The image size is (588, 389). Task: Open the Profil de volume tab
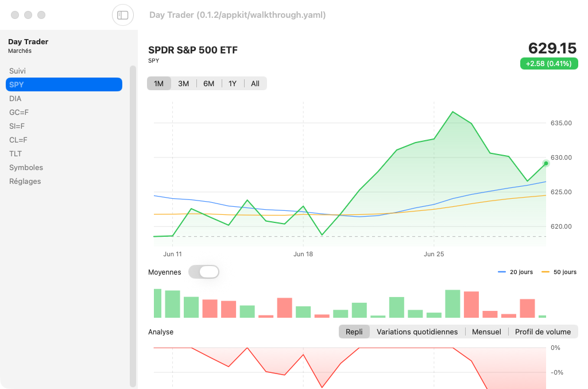coord(543,332)
